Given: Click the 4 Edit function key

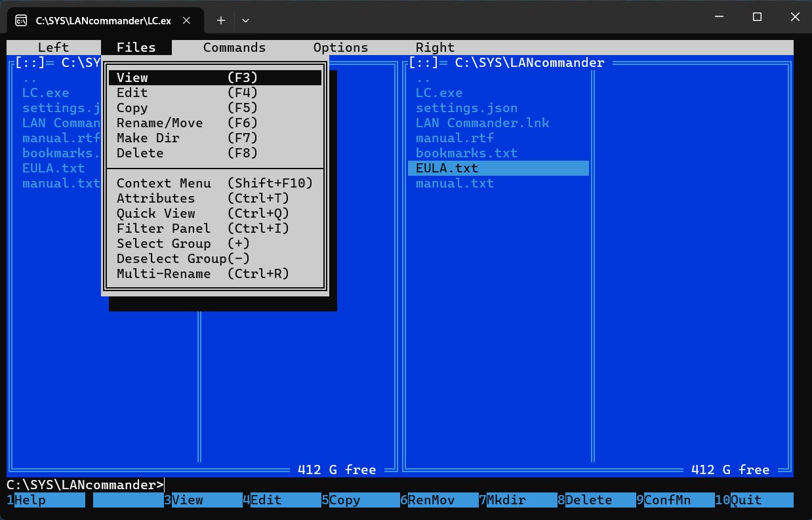Looking at the screenshot, I should pos(282,500).
